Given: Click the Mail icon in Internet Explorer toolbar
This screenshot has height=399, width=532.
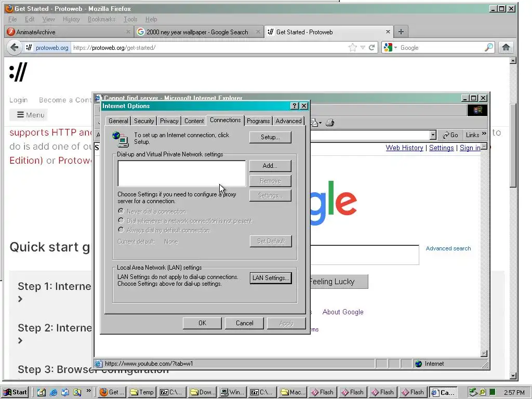Looking at the screenshot, I should point(314,123).
